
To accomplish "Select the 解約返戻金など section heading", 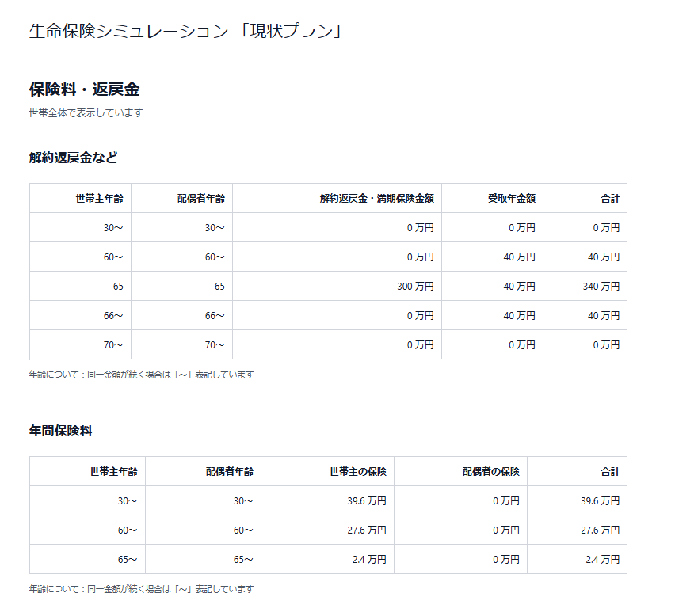I will pyautogui.click(x=73, y=158).
